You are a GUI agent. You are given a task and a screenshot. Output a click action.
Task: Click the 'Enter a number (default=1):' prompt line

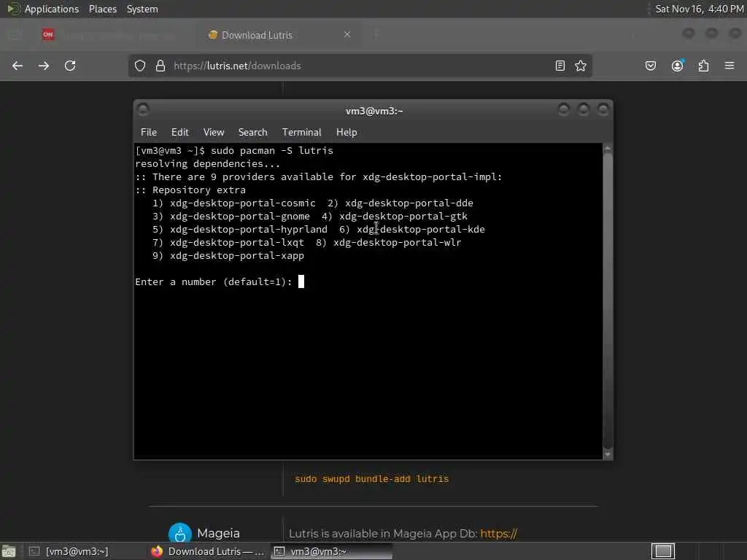point(214,282)
